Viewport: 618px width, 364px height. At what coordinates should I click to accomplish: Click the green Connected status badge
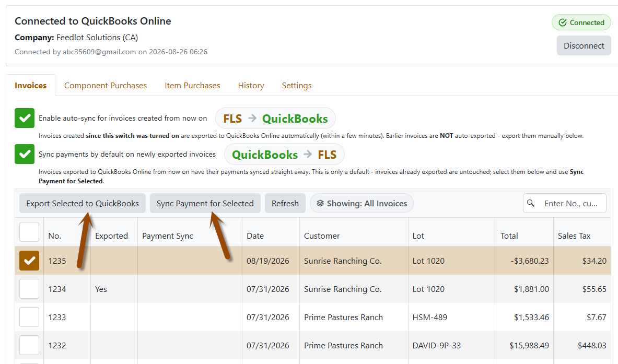[581, 22]
